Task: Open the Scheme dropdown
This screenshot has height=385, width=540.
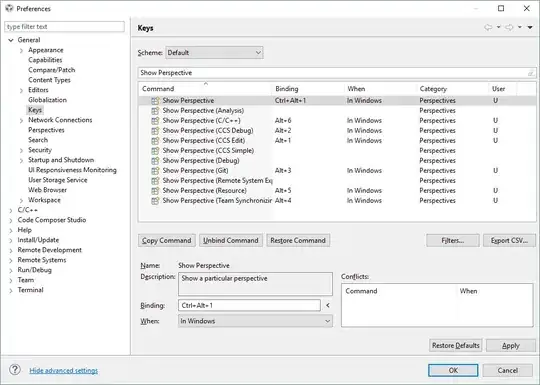Action: (214, 53)
